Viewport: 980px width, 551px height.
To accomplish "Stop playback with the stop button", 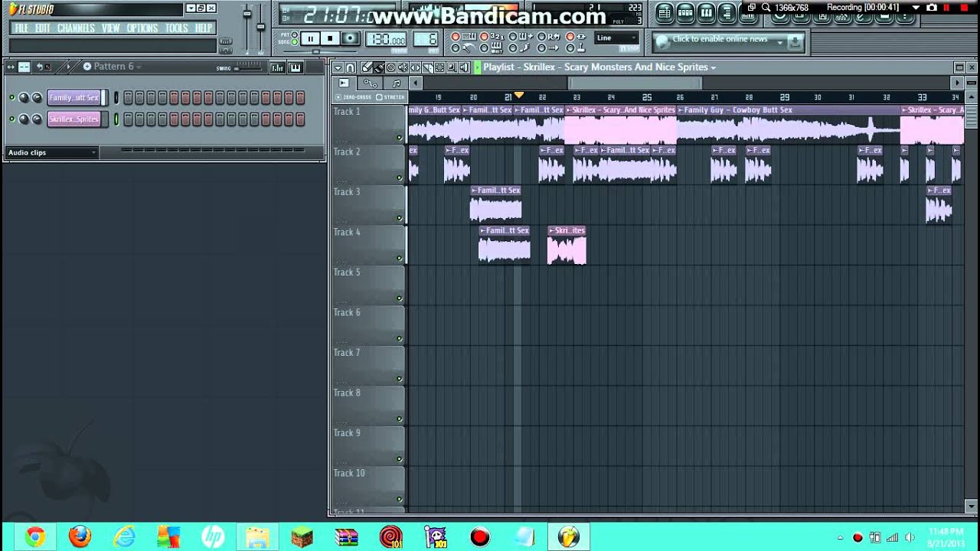I will point(330,38).
